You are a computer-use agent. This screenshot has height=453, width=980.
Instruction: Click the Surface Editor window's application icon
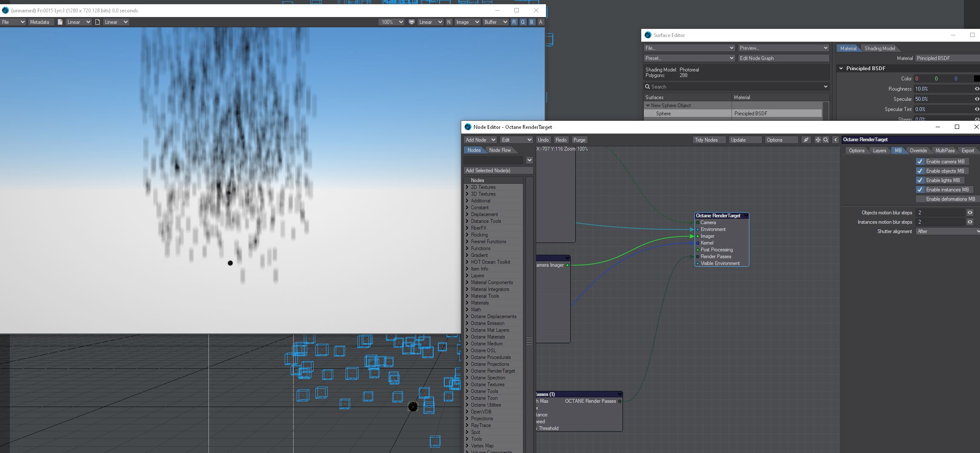point(648,35)
